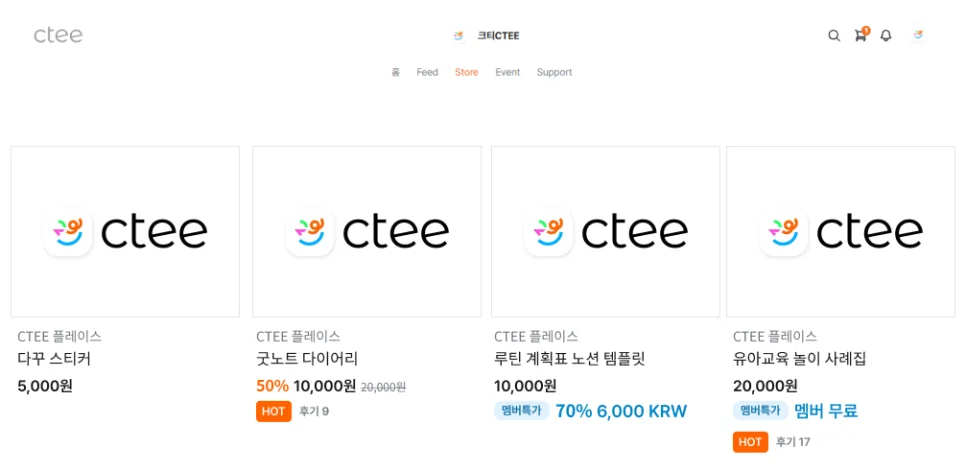The image size is (966, 471).
Task: Click the HOT badge under 유아교육 놀이 사례집
Action: (750, 442)
